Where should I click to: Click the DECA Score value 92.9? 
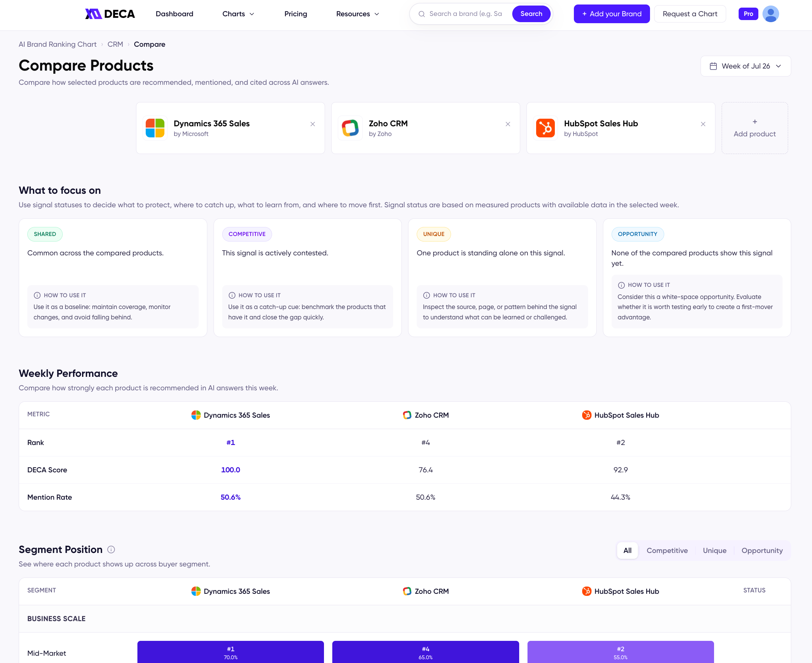click(x=621, y=470)
